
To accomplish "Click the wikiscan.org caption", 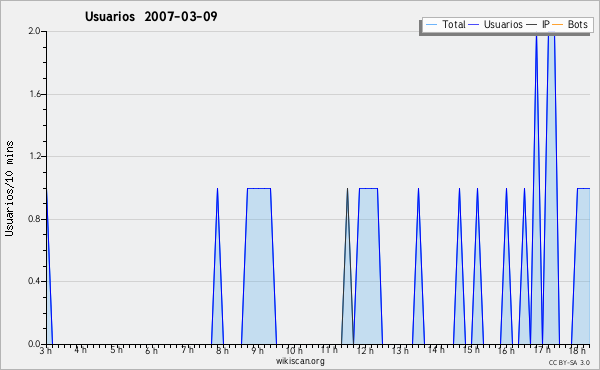I will [x=300, y=361].
